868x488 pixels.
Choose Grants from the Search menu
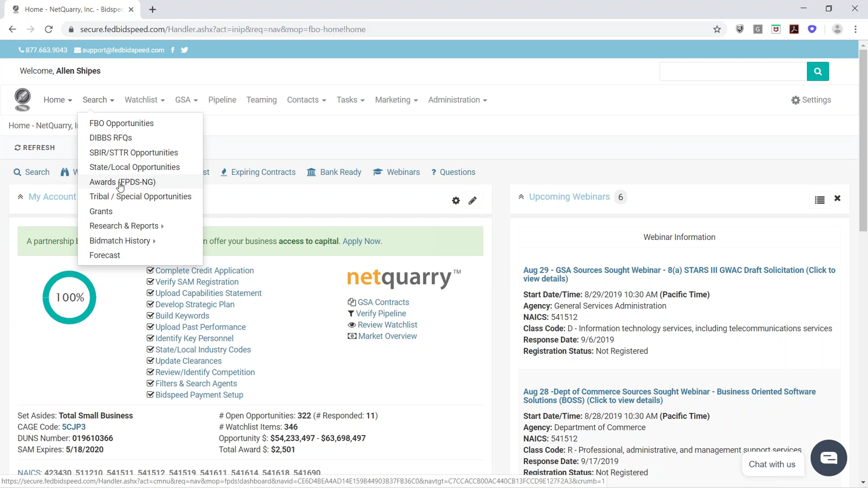[x=101, y=211]
